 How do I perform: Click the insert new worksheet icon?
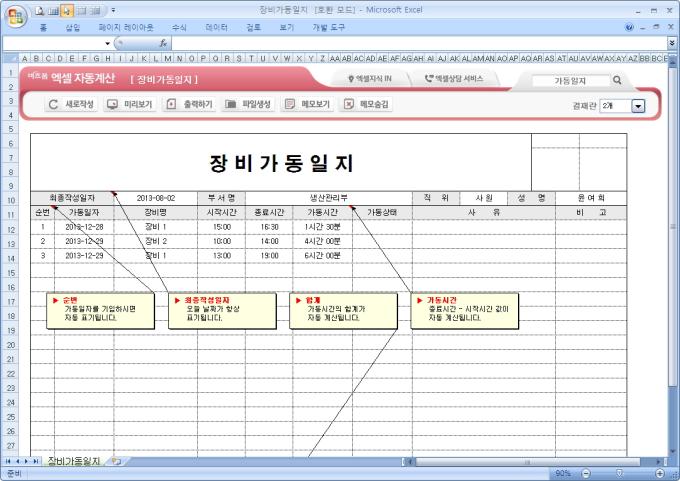tap(116, 461)
